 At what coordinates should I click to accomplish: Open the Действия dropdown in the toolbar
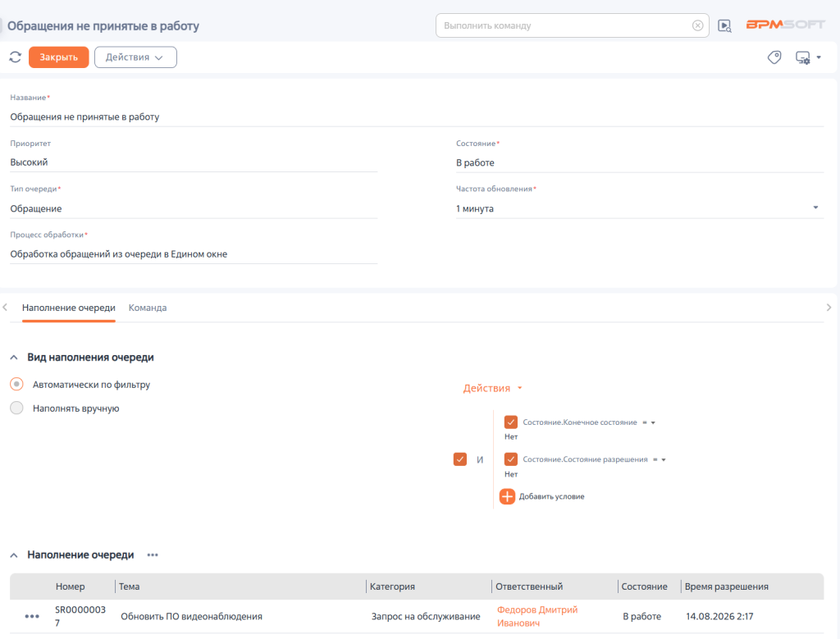pyautogui.click(x=135, y=57)
